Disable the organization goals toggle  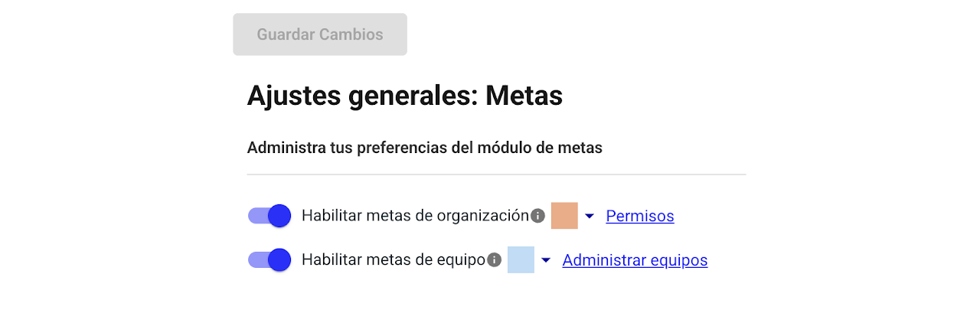(x=269, y=216)
